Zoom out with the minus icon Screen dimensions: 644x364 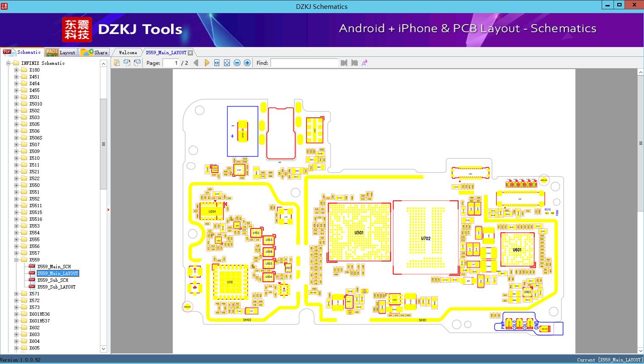click(x=237, y=63)
